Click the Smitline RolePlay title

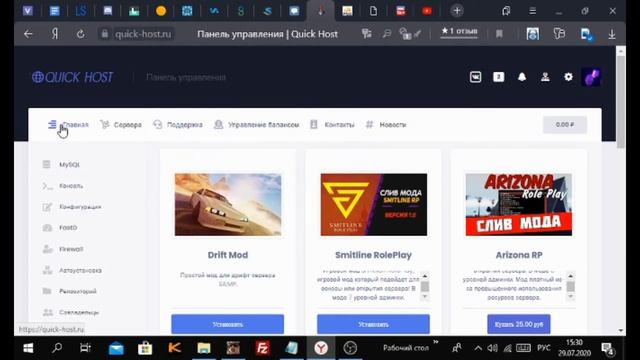pos(373,255)
